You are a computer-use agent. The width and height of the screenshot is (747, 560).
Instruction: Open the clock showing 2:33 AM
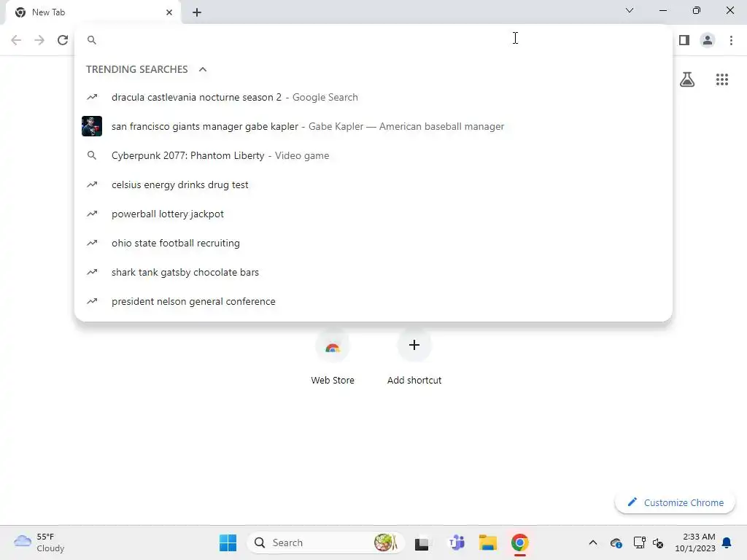pyautogui.click(x=695, y=542)
